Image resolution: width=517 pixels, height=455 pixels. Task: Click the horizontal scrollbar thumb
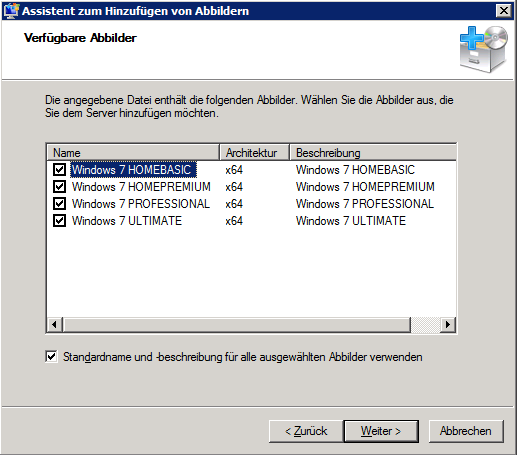pos(237,324)
